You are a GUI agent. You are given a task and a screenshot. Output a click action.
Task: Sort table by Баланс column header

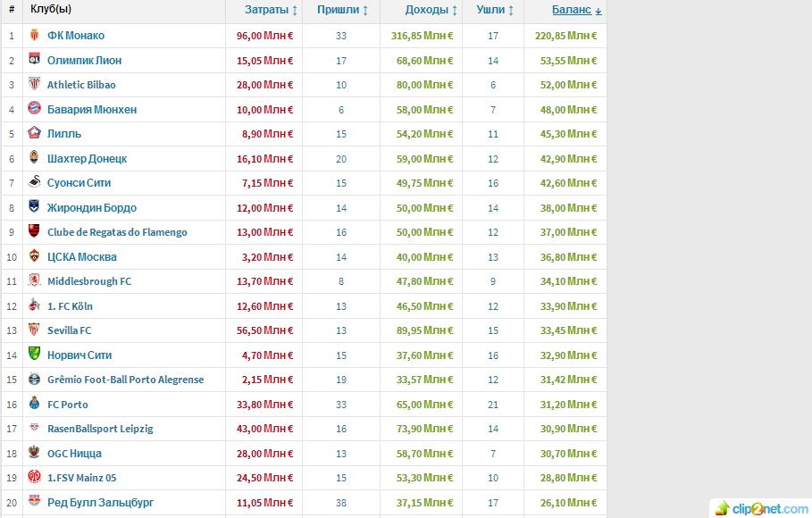click(576, 10)
